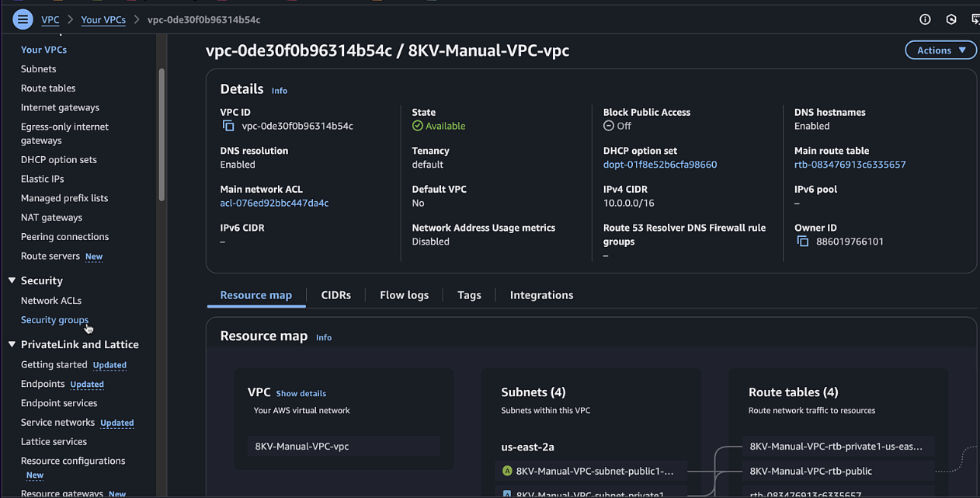This screenshot has height=498, width=980.
Task: Open Service networks in the sidebar
Action: coord(57,423)
